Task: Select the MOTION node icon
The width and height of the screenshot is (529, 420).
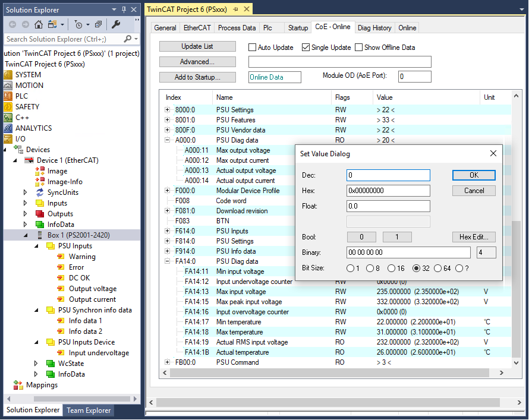Action: pos(8,86)
